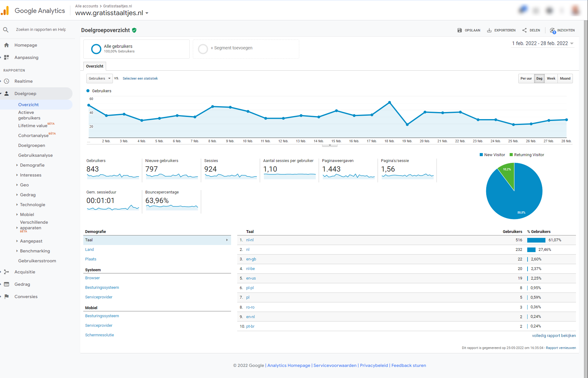The image size is (588, 378).
Task: Expand the Technologie submenu
Action: (x=17, y=205)
